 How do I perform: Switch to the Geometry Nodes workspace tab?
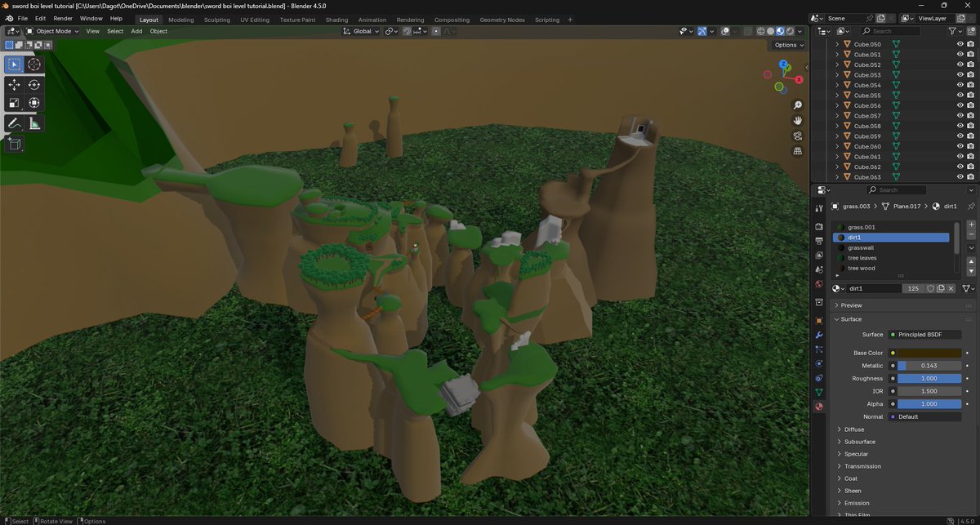502,20
